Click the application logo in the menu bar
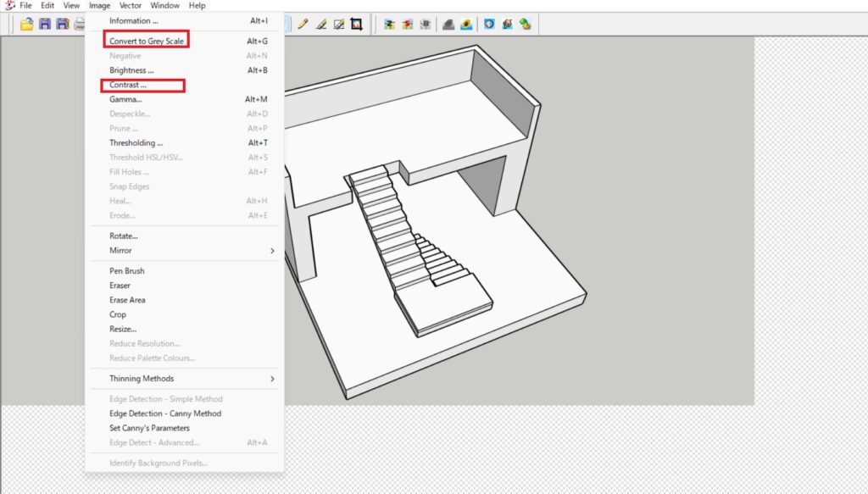 point(9,6)
